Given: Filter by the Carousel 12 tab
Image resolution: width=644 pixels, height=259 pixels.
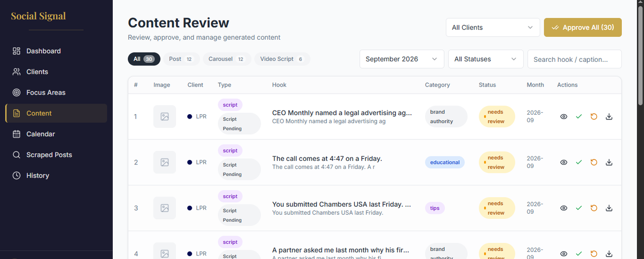Looking at the screenshot, I should [x=226, y=59].
